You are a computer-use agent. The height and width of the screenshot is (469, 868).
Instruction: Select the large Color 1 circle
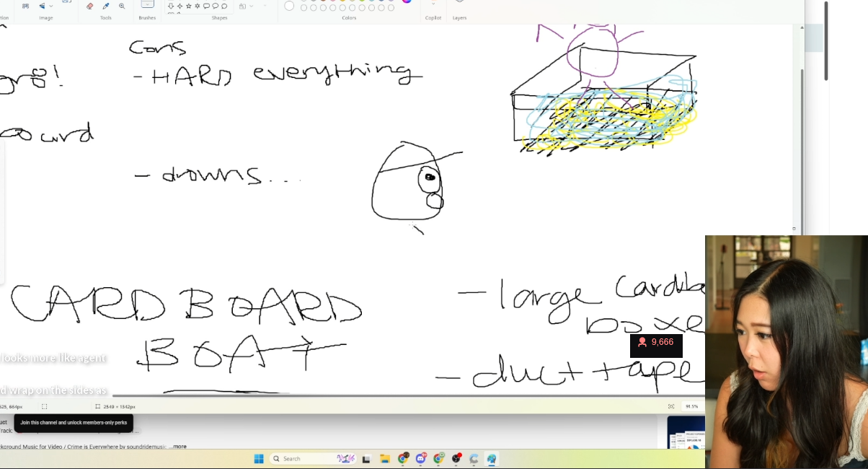point(289,6)
